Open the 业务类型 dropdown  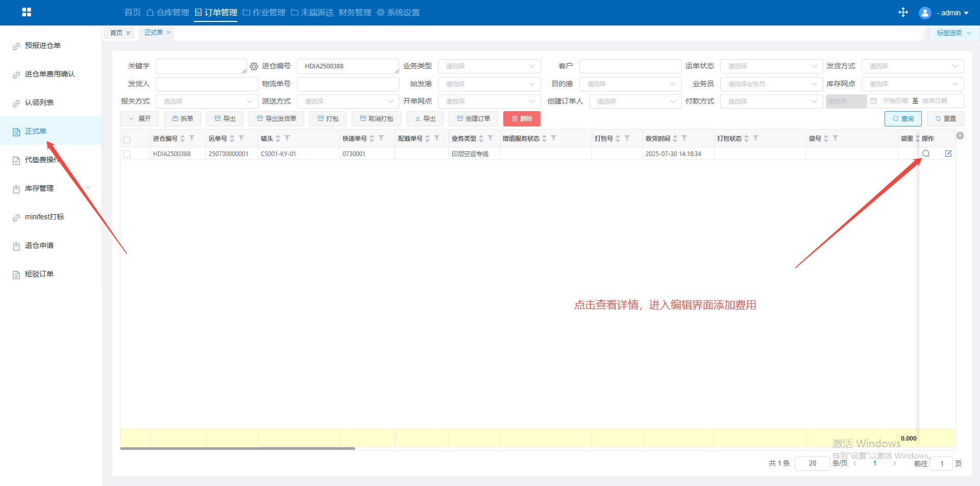coord(489,66)
